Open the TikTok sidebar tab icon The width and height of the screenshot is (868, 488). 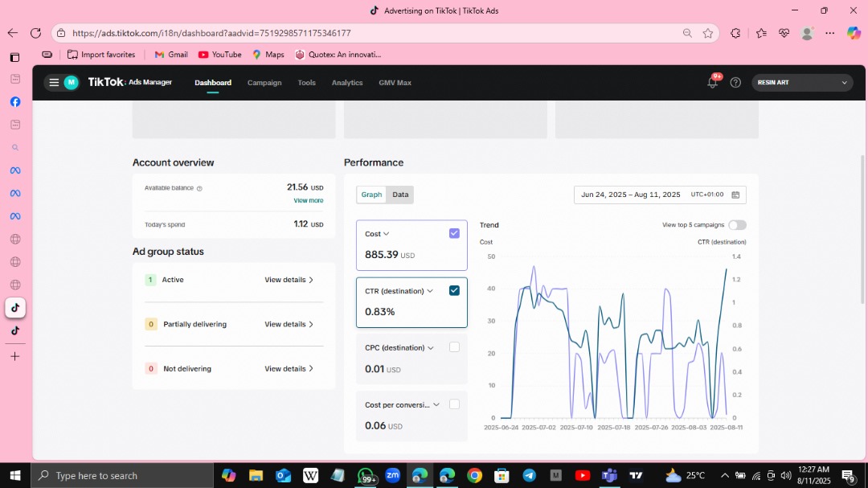pos(15,308)
